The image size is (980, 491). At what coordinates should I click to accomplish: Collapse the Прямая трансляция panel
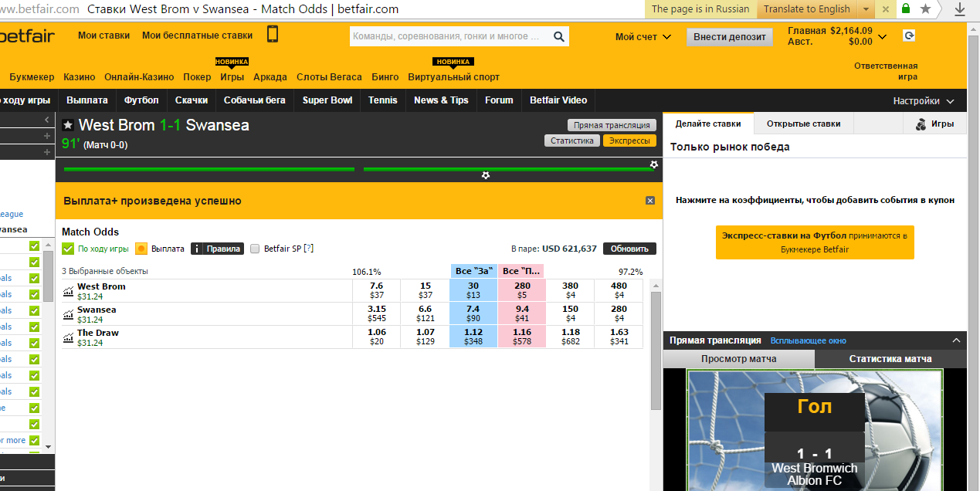tap(956, 340)
